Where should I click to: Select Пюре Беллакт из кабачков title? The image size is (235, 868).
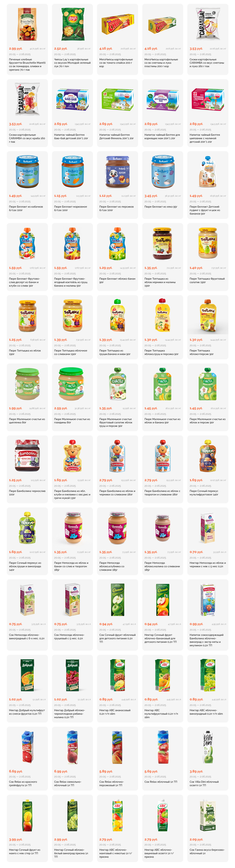(26, 208)
